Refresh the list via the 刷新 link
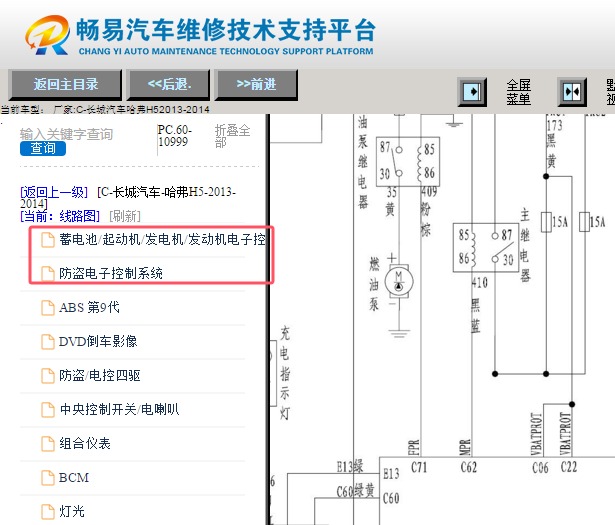Screen dimensions: 615x525 click(x=124, y=216)
